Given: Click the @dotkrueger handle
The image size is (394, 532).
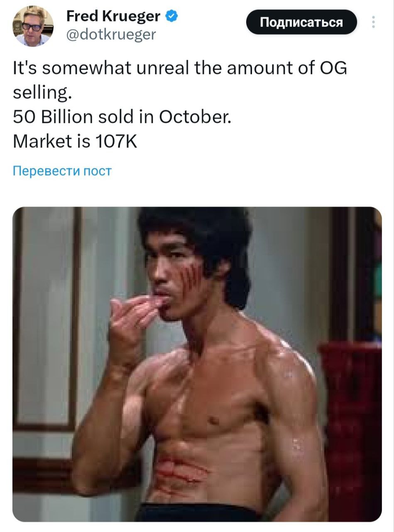Looking at the screenshot, I should pyautogui.click(x=111, y=35).
